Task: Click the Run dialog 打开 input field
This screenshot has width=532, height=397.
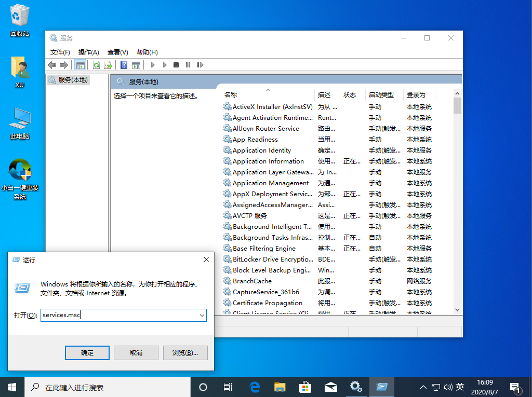Action: tap(118, 315)
